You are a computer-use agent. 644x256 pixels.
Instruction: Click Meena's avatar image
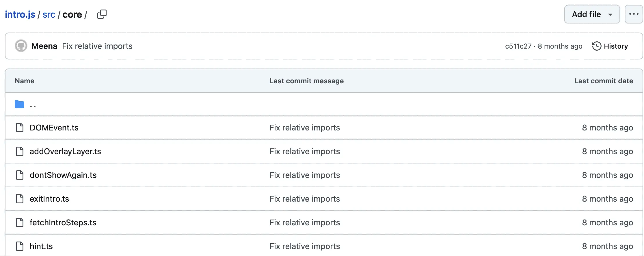[x=21, y=46]
